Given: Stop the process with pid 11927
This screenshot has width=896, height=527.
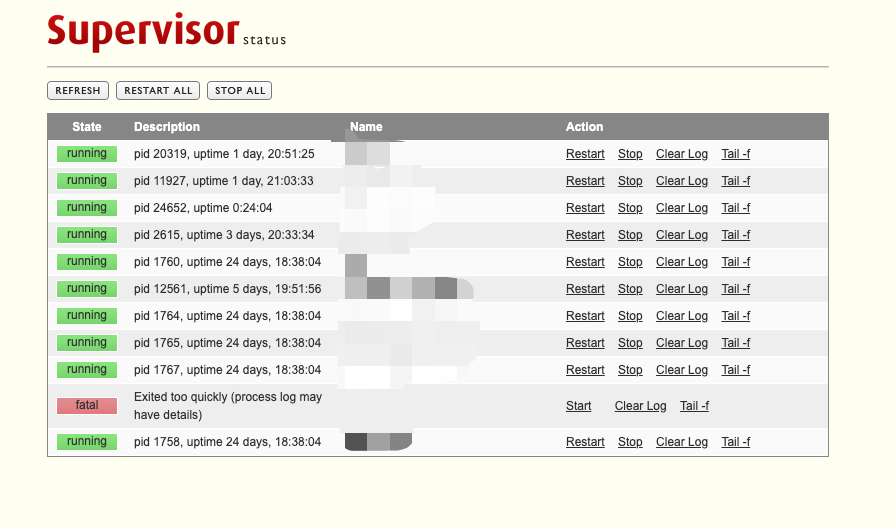Looking at the screenshot, I should (630, 181).
